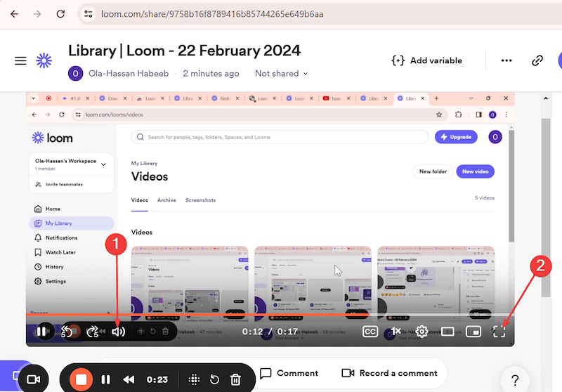Viewport: 562px width, 392px height.
Task: Open a new tab with the plus icon
Action: [436, 98]
